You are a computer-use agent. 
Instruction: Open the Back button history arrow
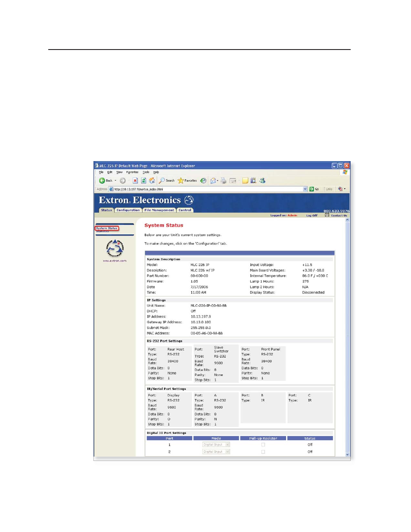tap(115, 180)
